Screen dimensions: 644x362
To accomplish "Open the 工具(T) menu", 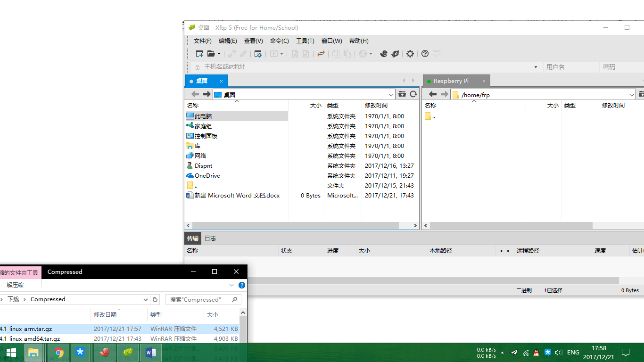I will 305,41.
